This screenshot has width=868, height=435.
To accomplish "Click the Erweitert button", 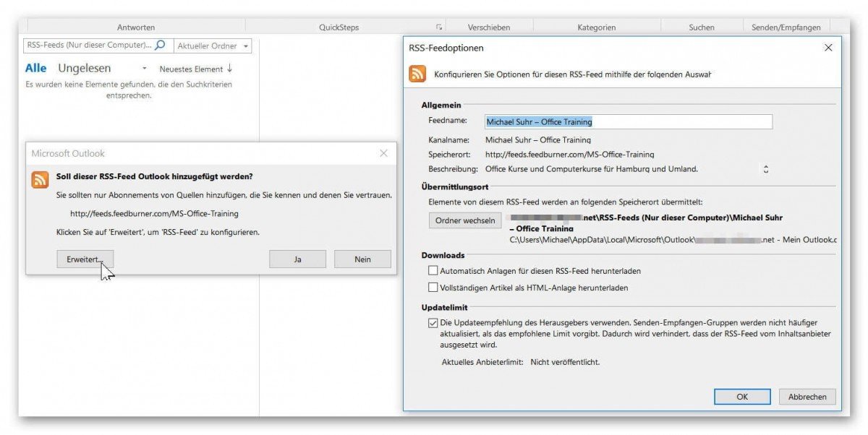I will point(85,258).
